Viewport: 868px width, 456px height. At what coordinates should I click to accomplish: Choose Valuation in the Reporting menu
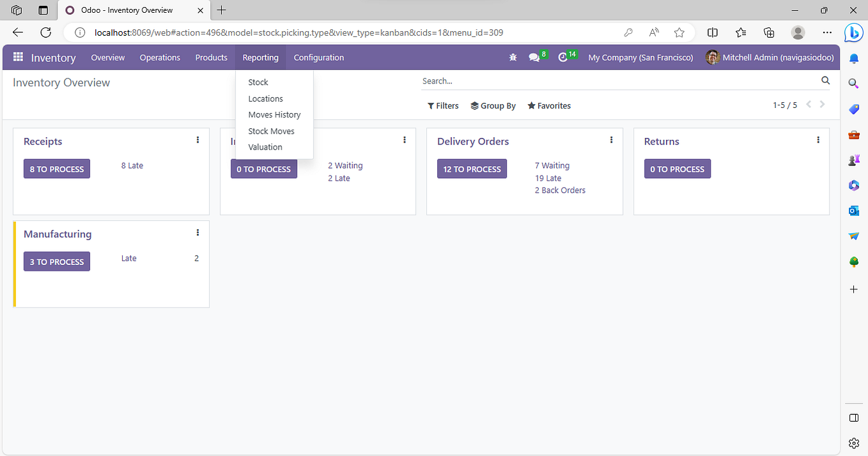(265, 146)
